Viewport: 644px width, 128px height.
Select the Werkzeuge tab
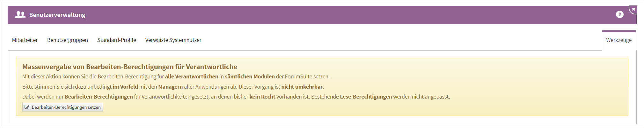point(618,40)
